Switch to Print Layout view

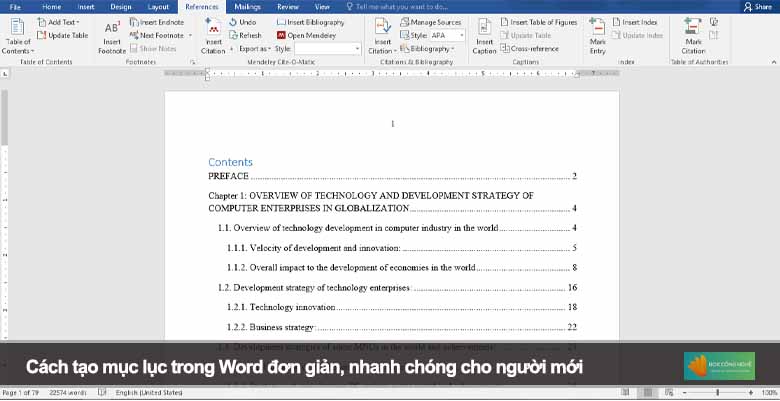647,393
